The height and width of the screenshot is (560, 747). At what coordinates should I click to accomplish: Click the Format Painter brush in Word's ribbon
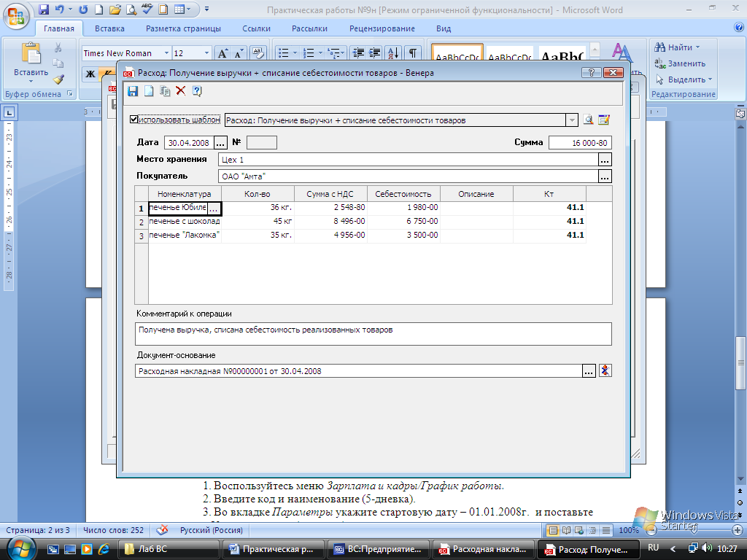(58, 79)
